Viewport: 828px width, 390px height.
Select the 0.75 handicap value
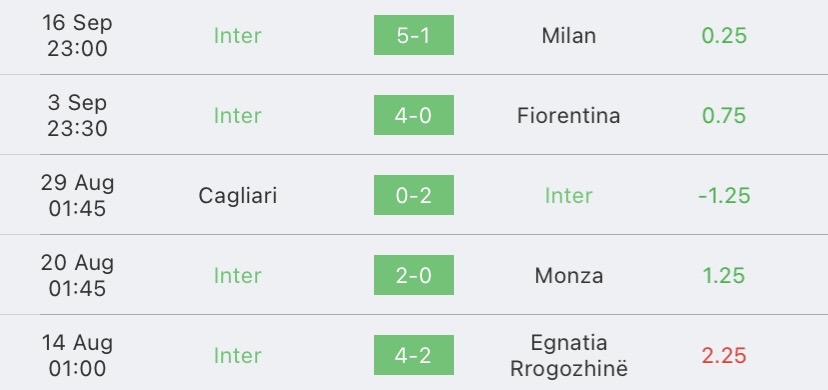(x=724, y=115)
